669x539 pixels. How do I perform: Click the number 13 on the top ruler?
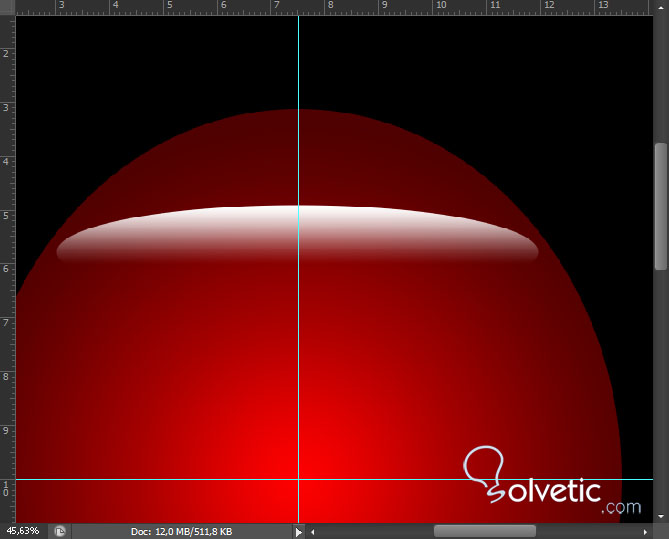pyautogui.click(x=603, y=6)
